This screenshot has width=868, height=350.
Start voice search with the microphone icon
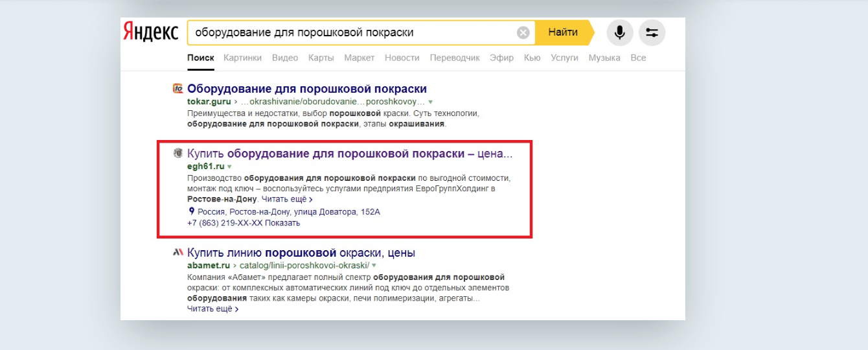[x=620, y=32]
